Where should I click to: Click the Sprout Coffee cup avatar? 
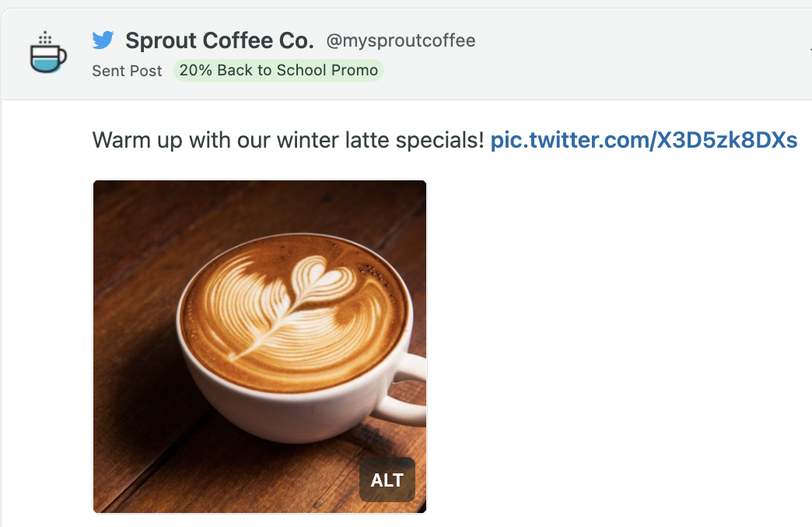tap(48, 52)
